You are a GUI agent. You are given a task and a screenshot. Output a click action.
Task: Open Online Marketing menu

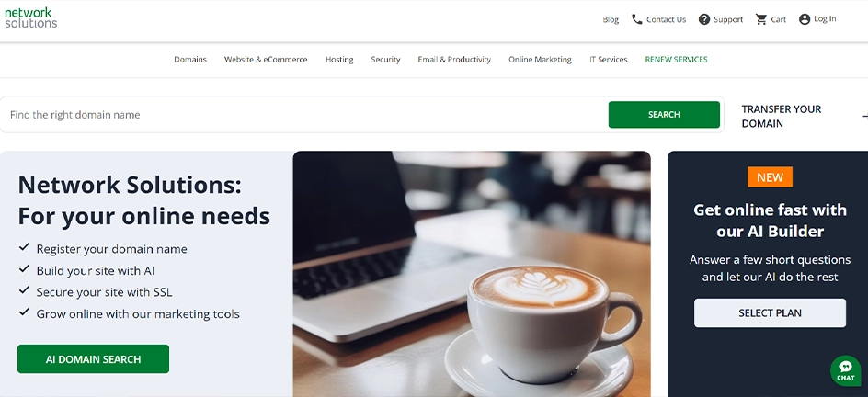click(x=540, y=60)
